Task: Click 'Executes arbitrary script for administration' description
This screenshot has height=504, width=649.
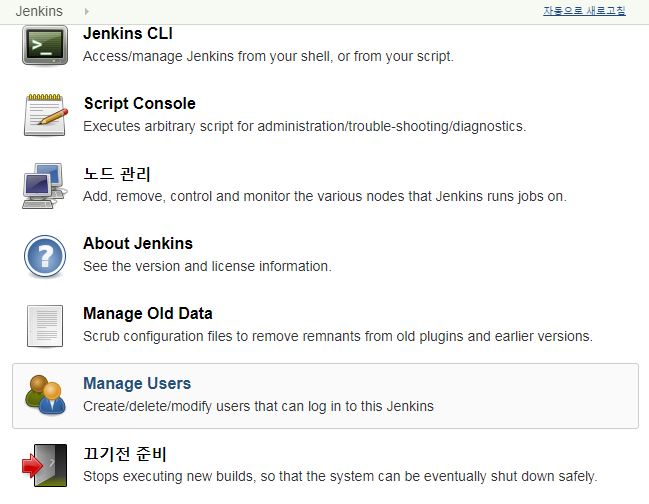Action: click(305, 126)
